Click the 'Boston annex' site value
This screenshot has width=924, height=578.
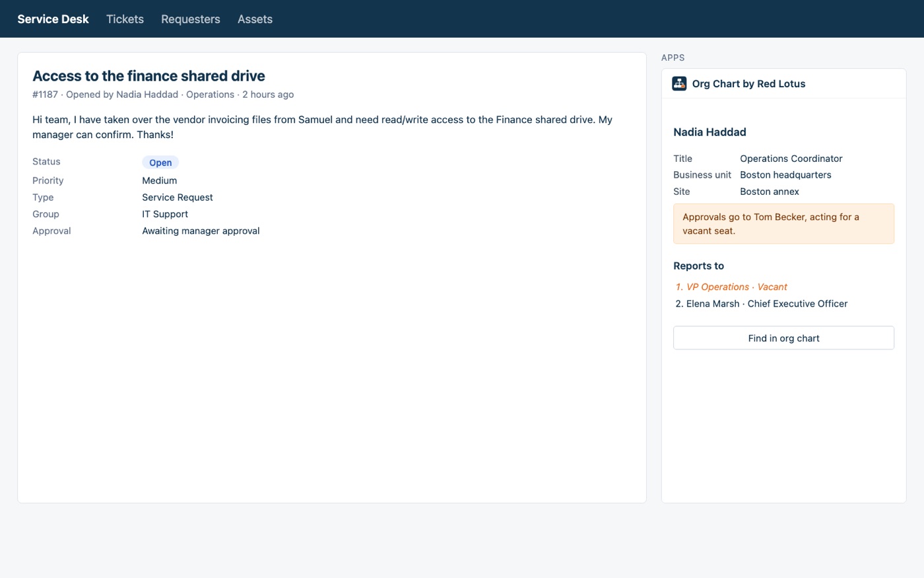coord(769,192)
